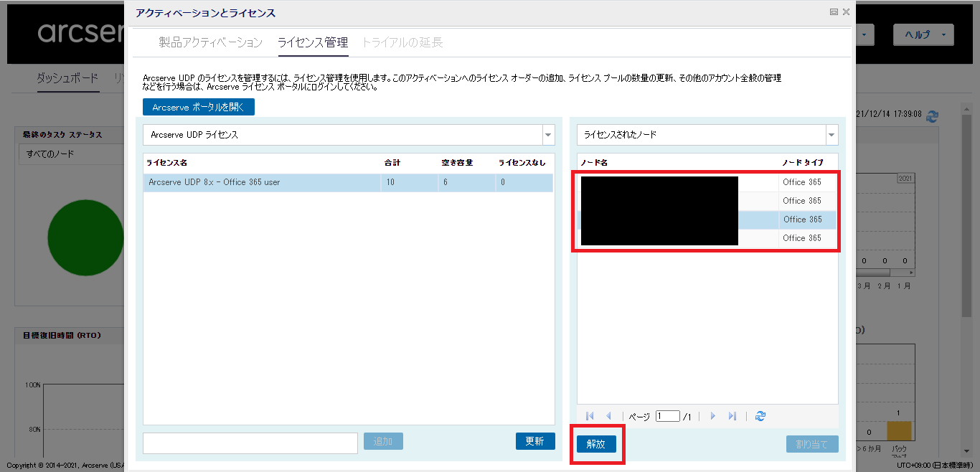
Task: Click the ライセンスなし column header
Action: click(x=522, y=163)
